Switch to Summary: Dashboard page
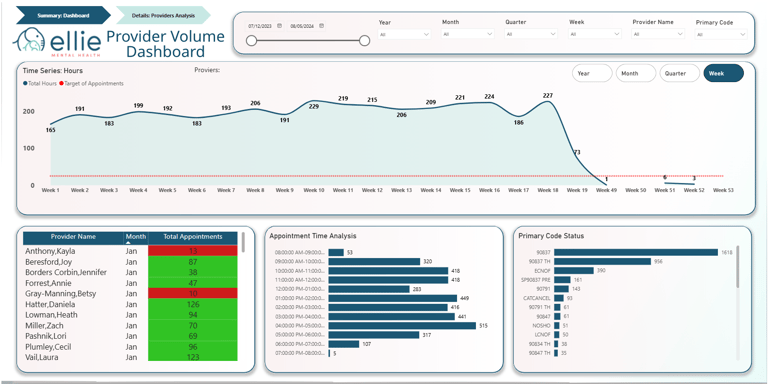 coord(63,15)
